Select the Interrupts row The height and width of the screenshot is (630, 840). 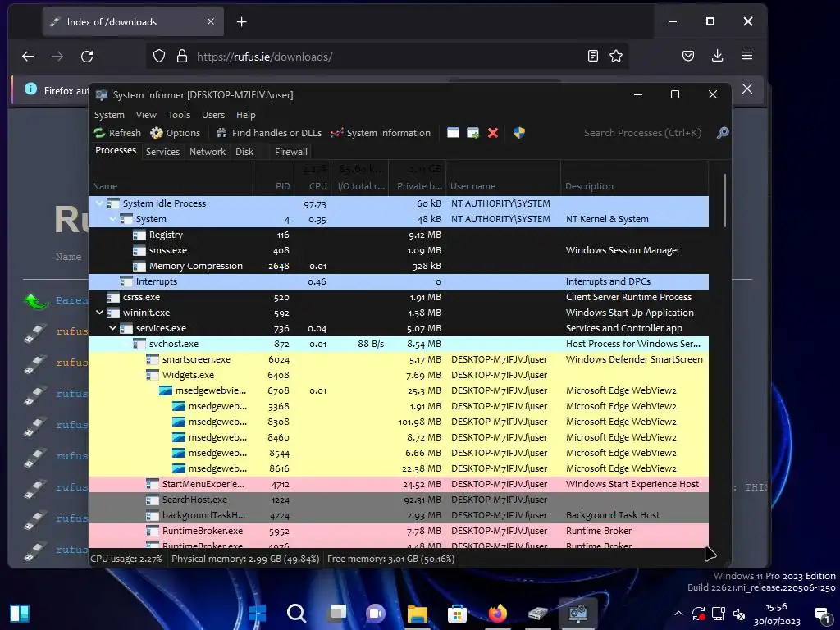pyautogui.click(x=399, y=281)
